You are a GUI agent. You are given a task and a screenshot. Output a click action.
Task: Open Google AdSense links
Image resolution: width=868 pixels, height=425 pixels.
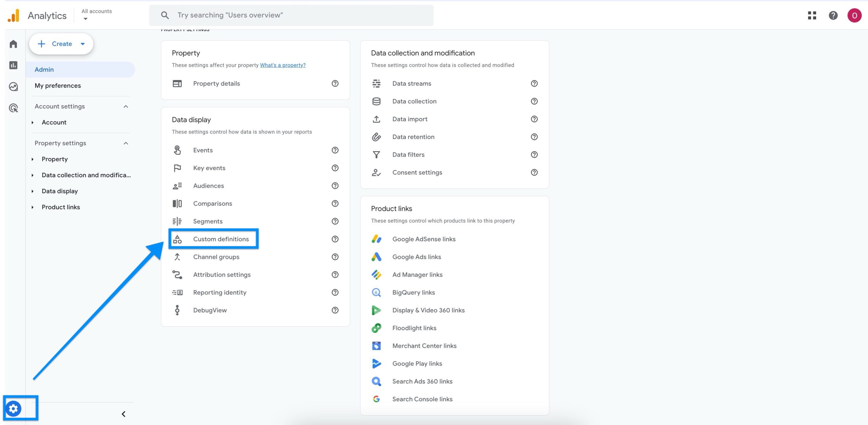pyautogui.click(x=424, y=239)
